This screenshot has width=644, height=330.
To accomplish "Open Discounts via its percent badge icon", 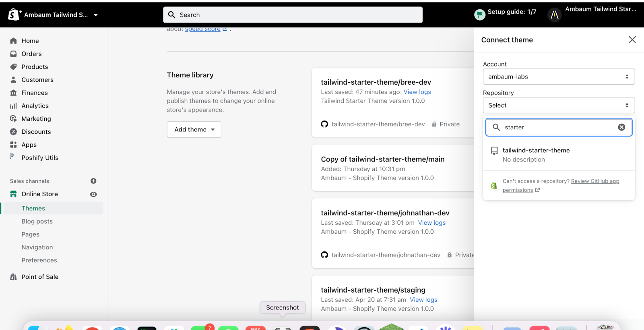I will [13, 131].
